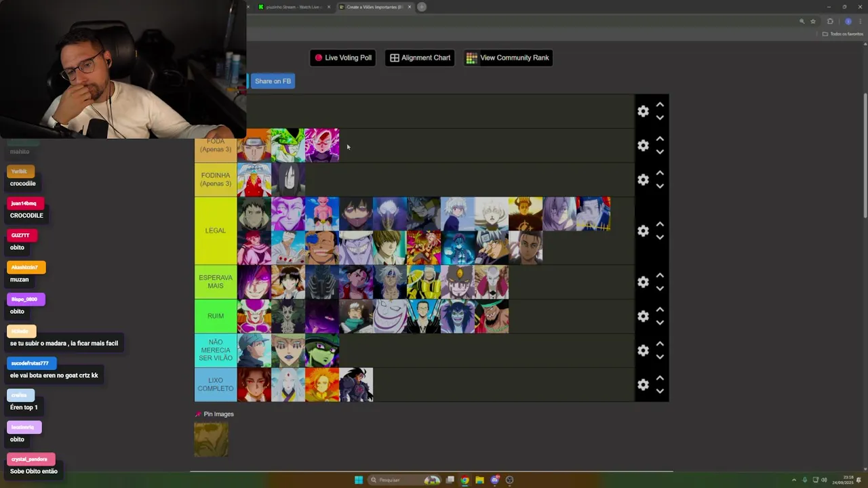Open settings gear for the RUIM tier

coord(643,317)
